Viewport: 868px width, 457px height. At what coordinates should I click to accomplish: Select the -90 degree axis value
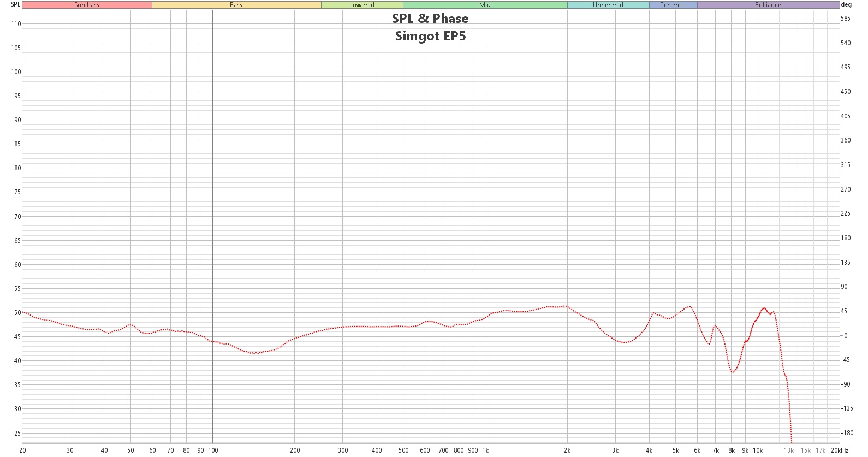(845, 384)
